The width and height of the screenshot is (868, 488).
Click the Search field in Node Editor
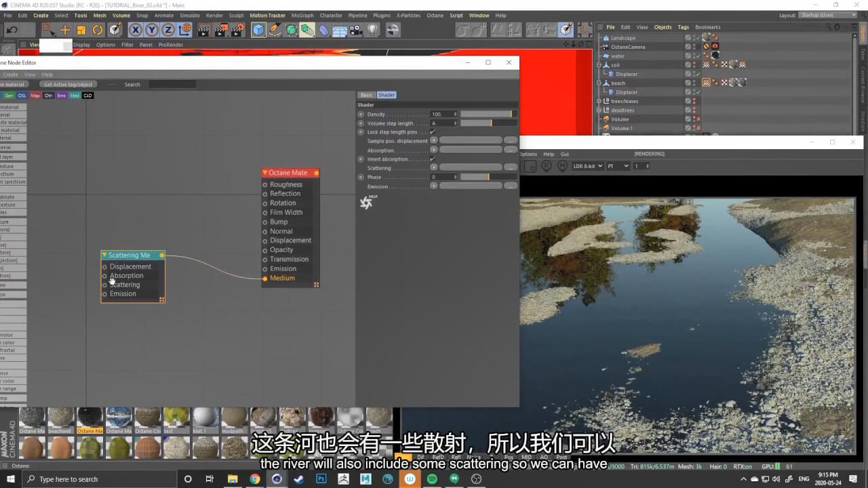(172, 85)
